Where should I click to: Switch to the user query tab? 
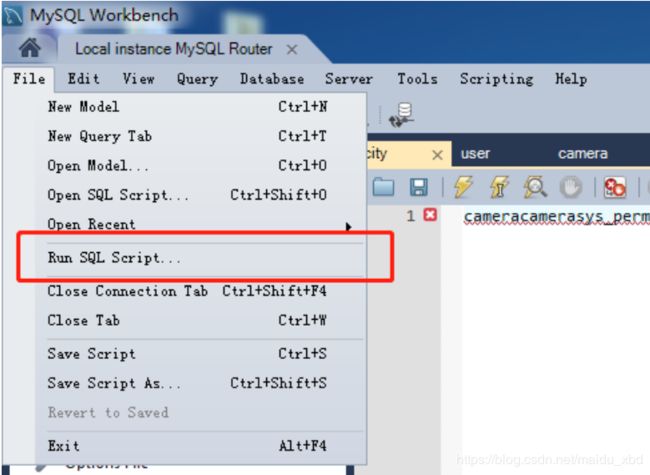pyautogui.click(x=475, y=154)
